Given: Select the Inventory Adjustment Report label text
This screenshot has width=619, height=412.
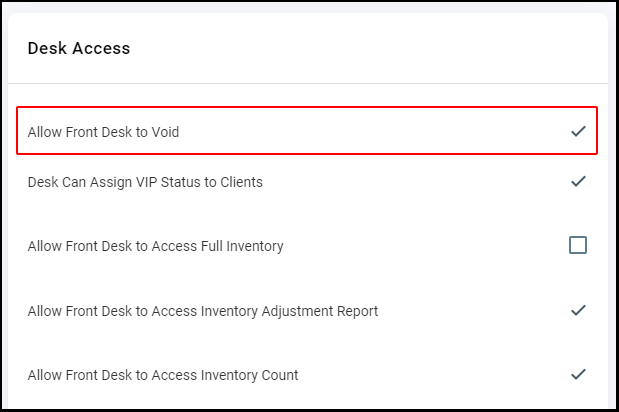Looking at the screenshot, I should (x=203, y=311).
